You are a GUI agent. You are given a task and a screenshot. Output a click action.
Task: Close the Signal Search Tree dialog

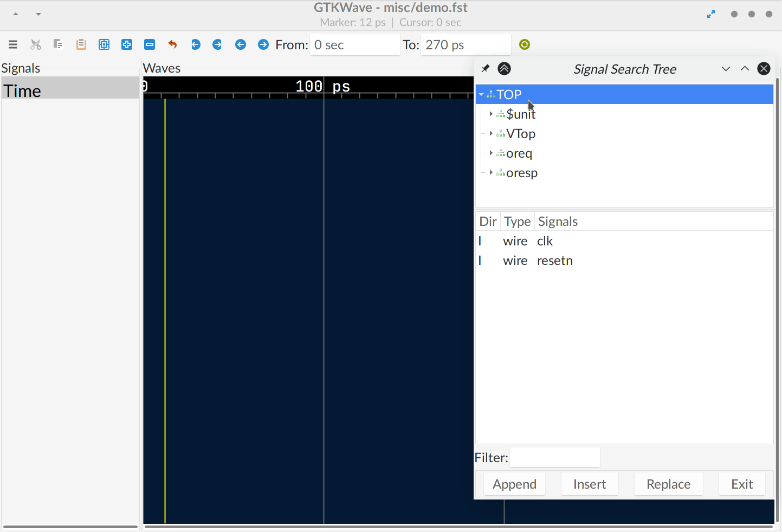(x=764, y=68)
